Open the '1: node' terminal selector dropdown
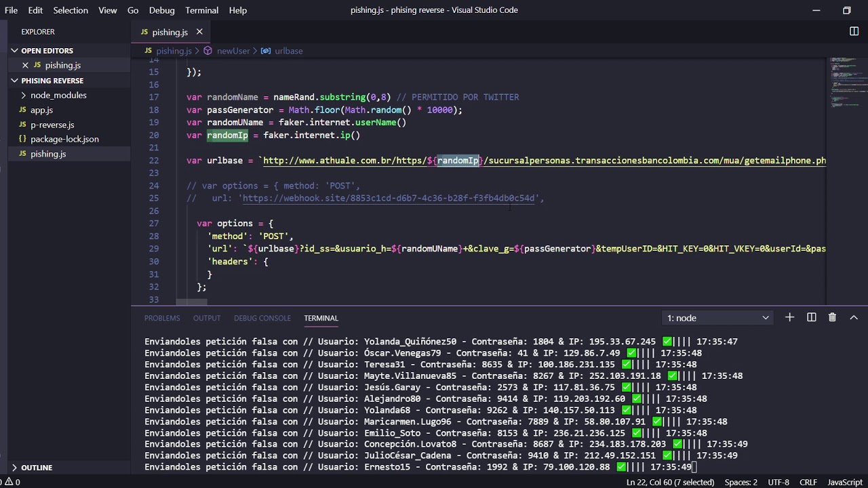Image resolution: width=868 pixels, height=488 pixels. (718, 318)
